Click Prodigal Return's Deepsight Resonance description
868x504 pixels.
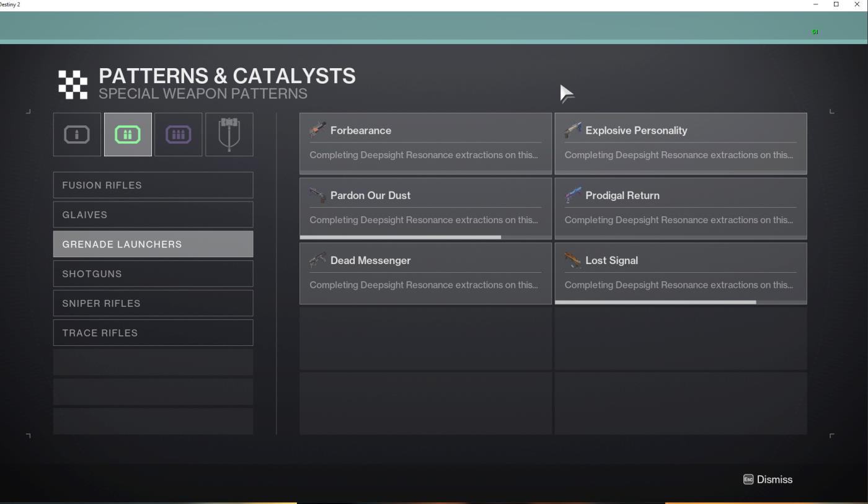click(x=679, y=220)
